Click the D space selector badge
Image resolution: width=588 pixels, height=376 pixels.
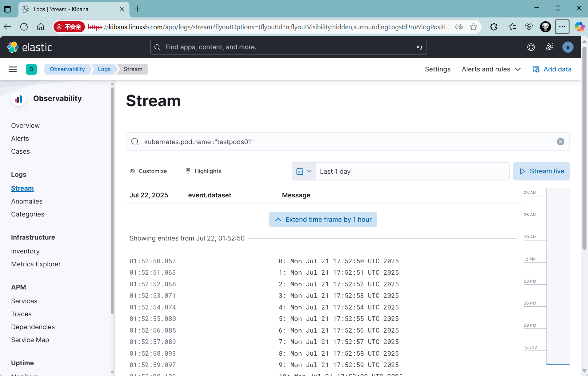pos(31,69)
